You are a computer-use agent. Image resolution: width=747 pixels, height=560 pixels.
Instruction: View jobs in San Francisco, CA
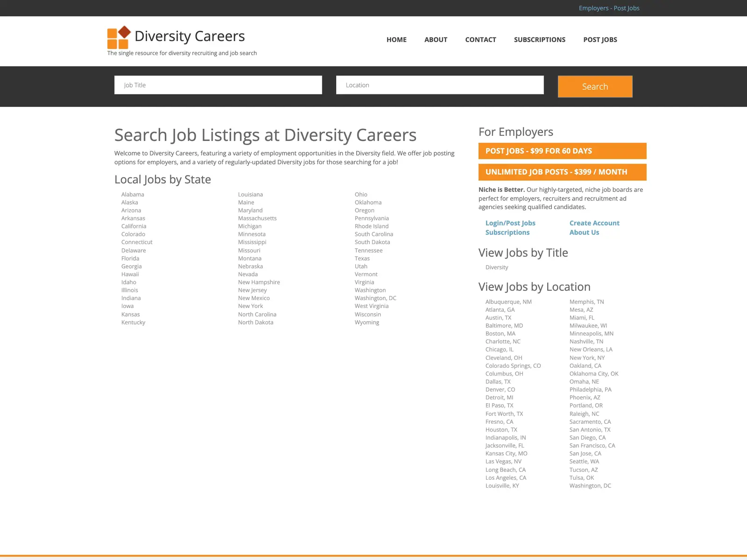click(592, 446)
